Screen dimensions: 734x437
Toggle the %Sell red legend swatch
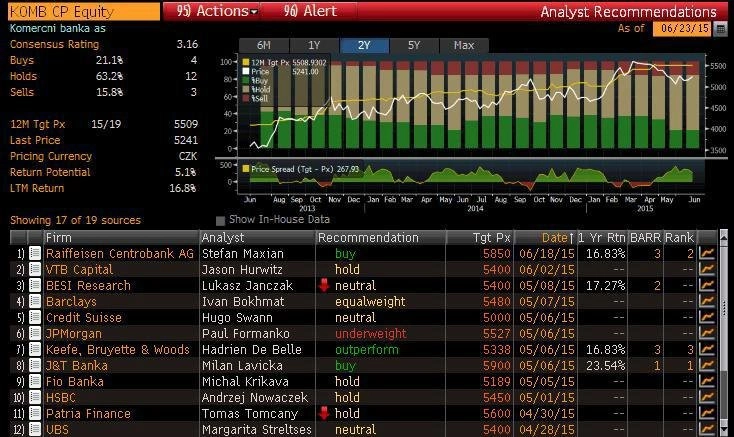point(246,98)
